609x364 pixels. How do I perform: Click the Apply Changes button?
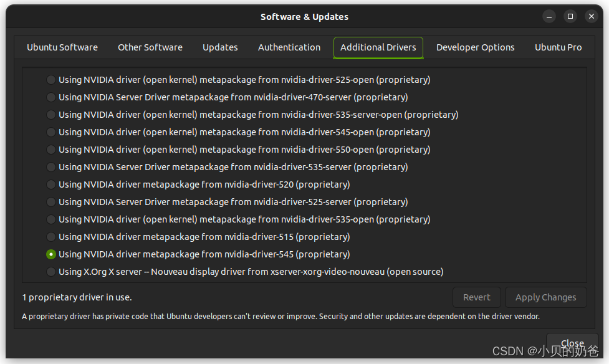pos(545,297)
